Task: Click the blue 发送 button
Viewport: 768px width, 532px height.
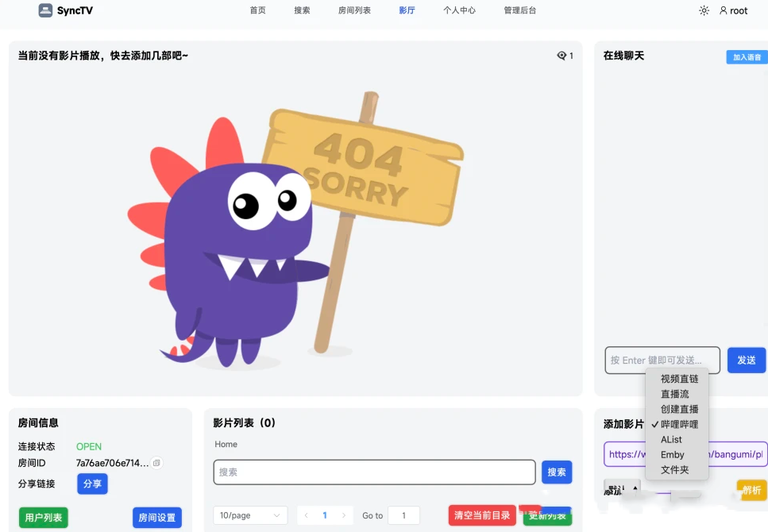Action: [x=747, y=360]
